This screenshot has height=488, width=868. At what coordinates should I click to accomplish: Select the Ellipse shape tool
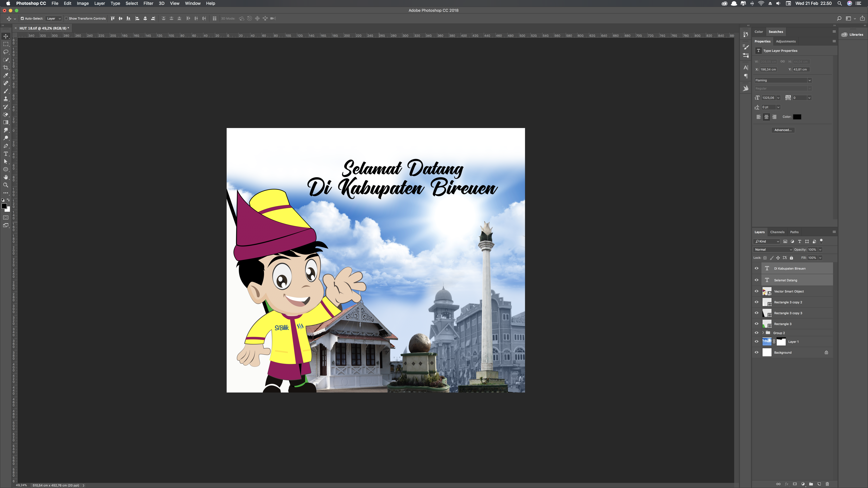(x=6, y=169)
